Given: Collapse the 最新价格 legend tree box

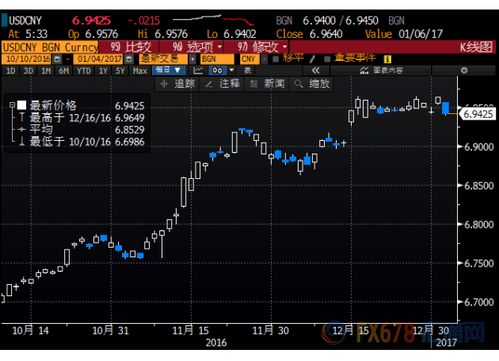Looking at the screenshot, I should click(x=12, y=105).
